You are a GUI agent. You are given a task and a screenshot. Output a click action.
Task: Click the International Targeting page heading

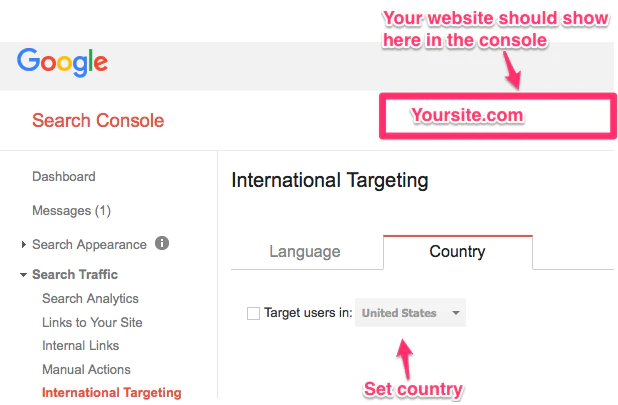[330, 181]
